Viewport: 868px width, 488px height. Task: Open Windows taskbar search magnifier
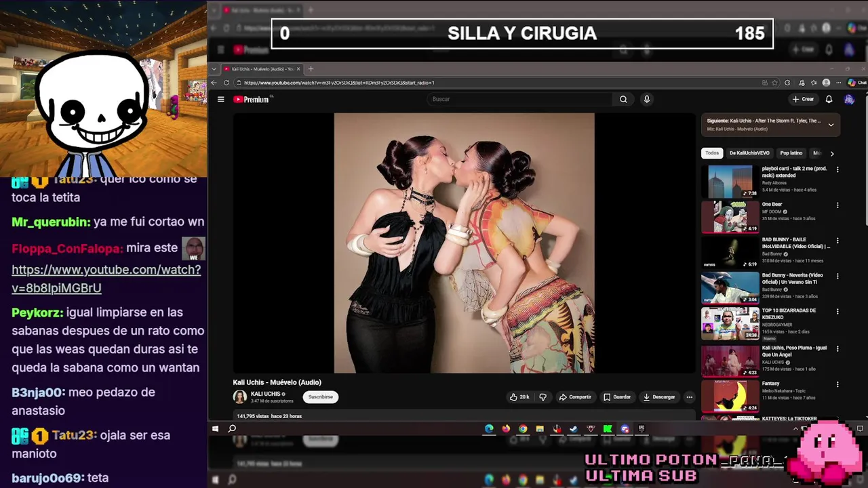[232, 428]
